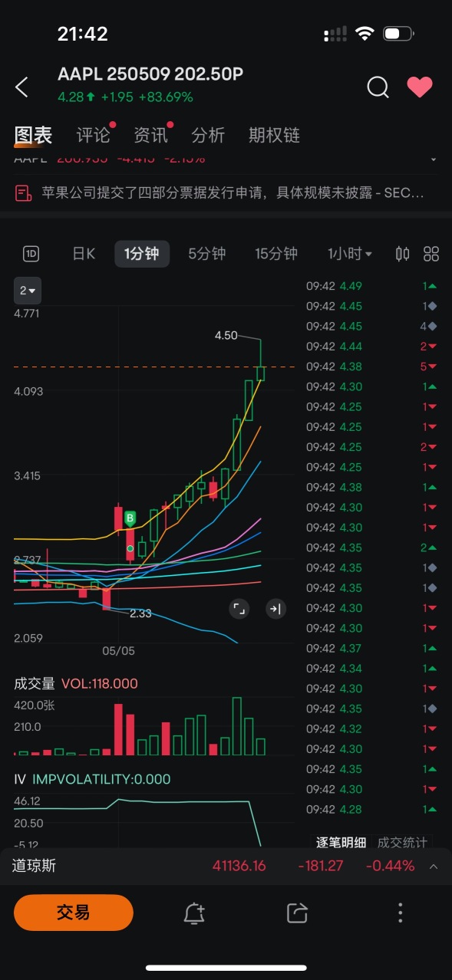Viewport: 452px width, 980px height.
Task: Open the chart layout grid icon
Action: tap(431, 254)
